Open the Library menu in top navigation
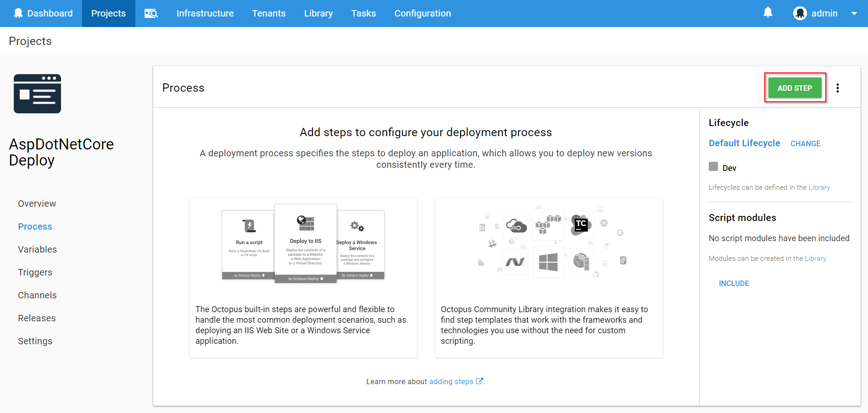The height and width of the screenshot is (413, 868). (318, 13)
